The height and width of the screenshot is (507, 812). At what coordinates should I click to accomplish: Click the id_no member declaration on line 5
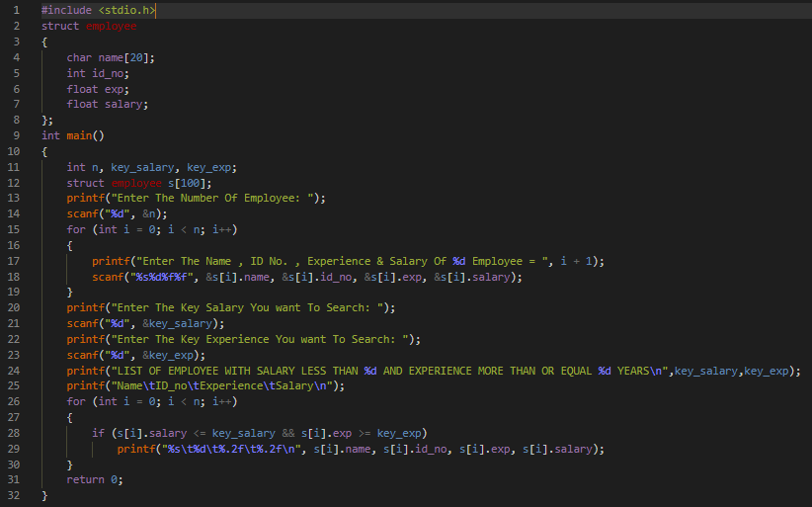109,73
